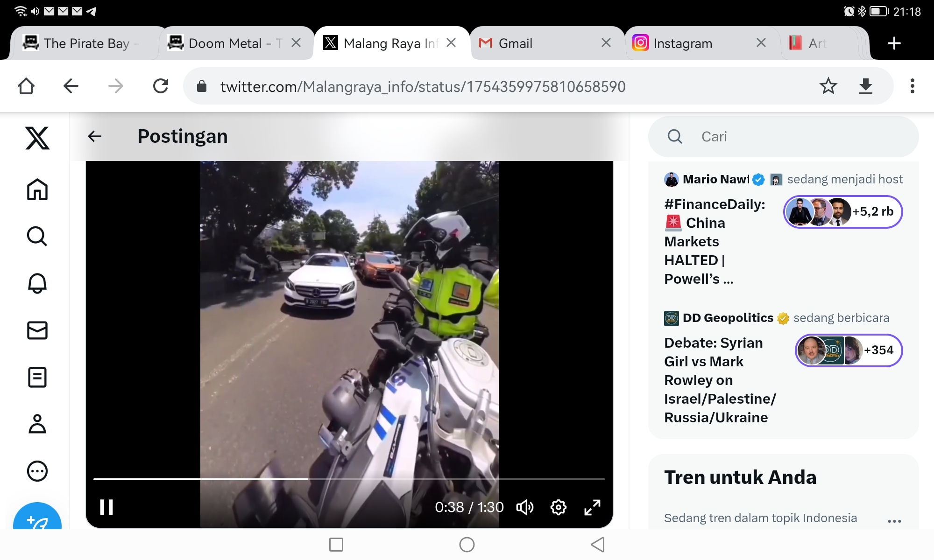The image size is (934, 560).
Task: Open the X home feed
Action: (37, 190)
